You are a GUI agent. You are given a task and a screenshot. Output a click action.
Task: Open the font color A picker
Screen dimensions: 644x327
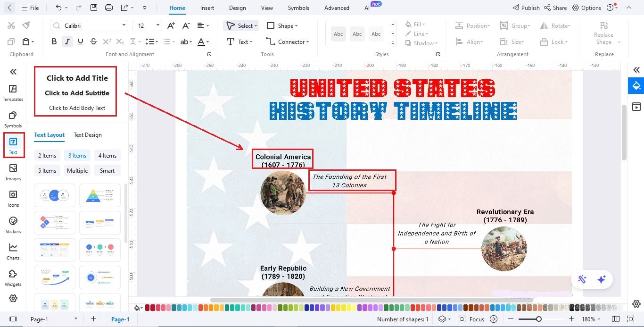click(x=203, y=42)
